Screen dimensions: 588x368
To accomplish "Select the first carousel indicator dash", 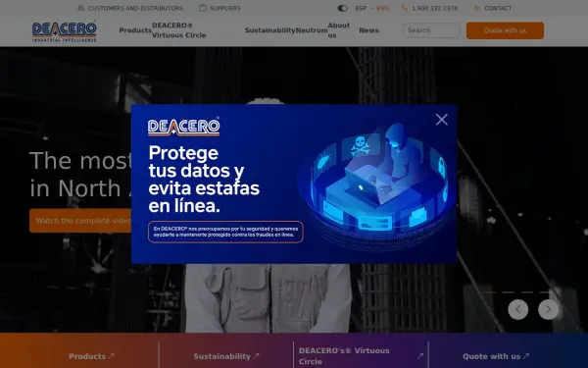I will (489, 292).
